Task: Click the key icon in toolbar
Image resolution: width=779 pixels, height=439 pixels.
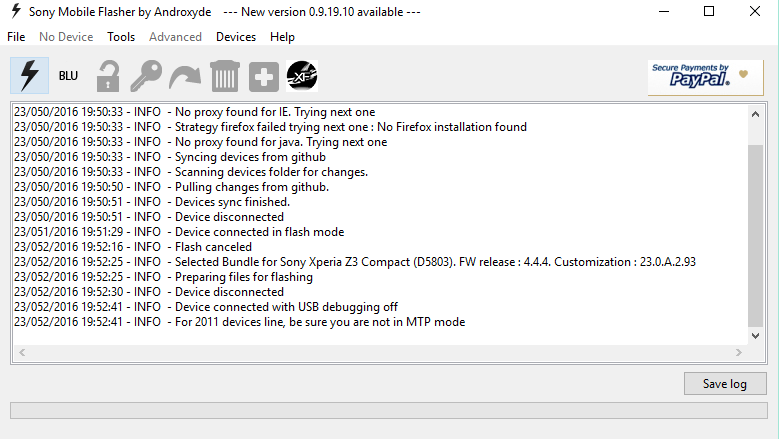Action: coord(146,76)
